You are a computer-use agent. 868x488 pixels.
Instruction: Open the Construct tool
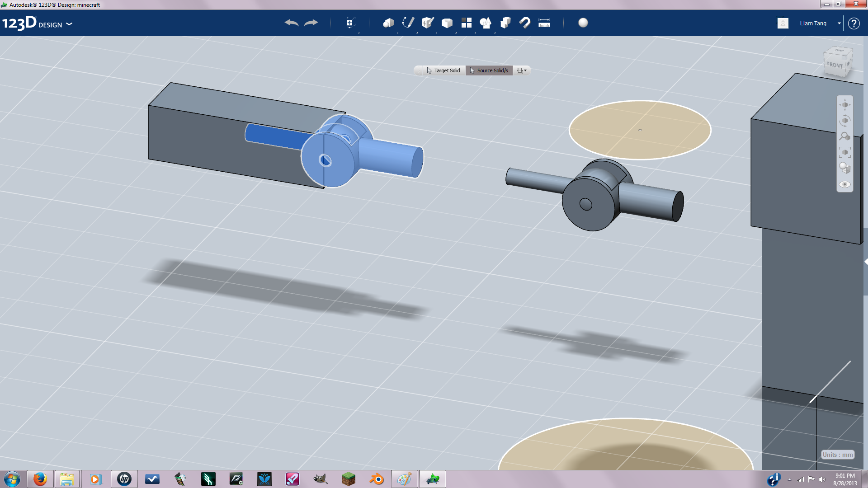tap(428, 23)
